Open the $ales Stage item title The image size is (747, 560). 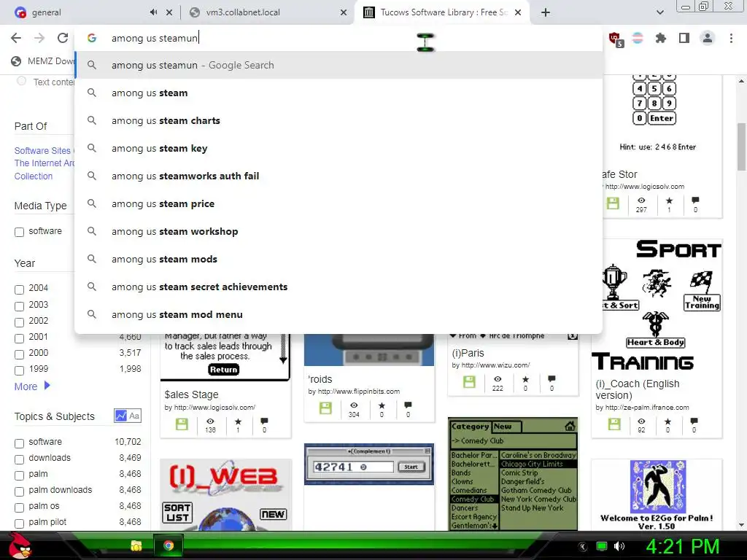point(192,394)
